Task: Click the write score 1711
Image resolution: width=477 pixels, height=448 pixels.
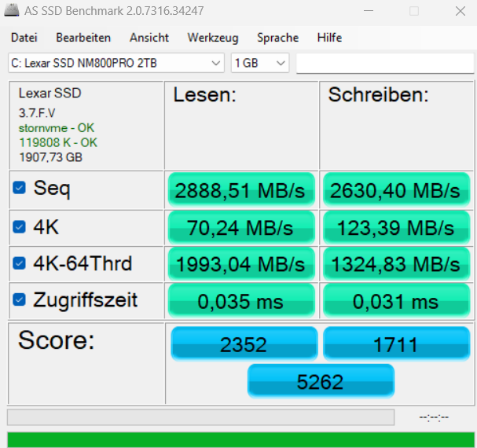Action: [396, 344]
